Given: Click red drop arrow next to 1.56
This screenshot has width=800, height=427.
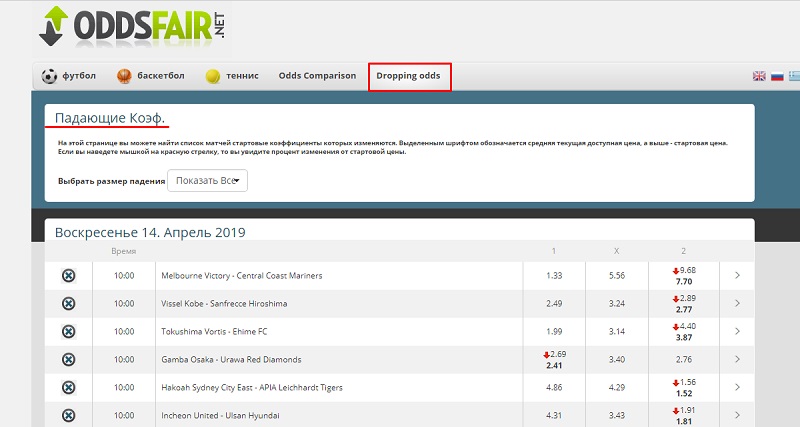Looking at the screenshot, I should tap(676, 383).
